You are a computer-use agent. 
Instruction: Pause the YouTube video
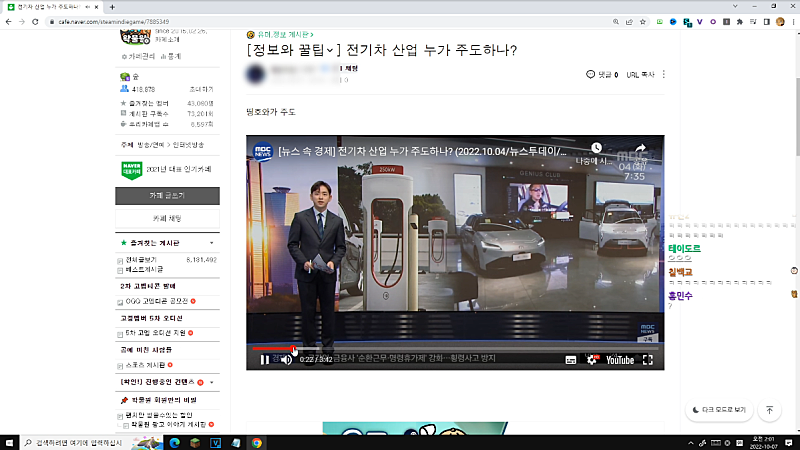coord(264,360)
